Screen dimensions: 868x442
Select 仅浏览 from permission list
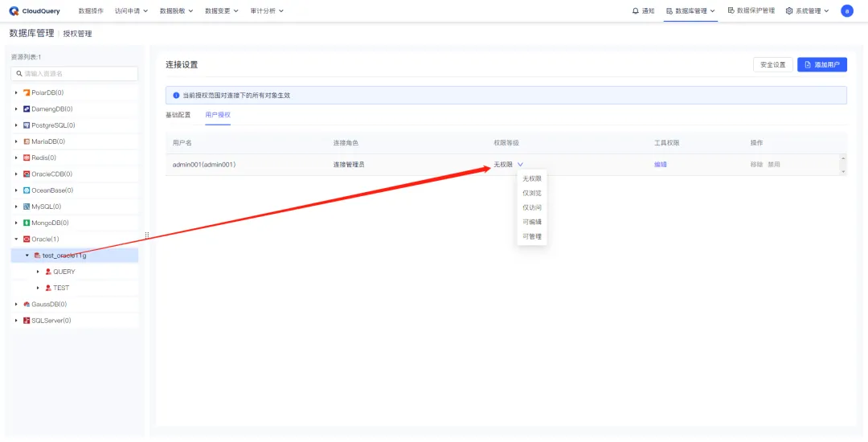coord(532,193)
